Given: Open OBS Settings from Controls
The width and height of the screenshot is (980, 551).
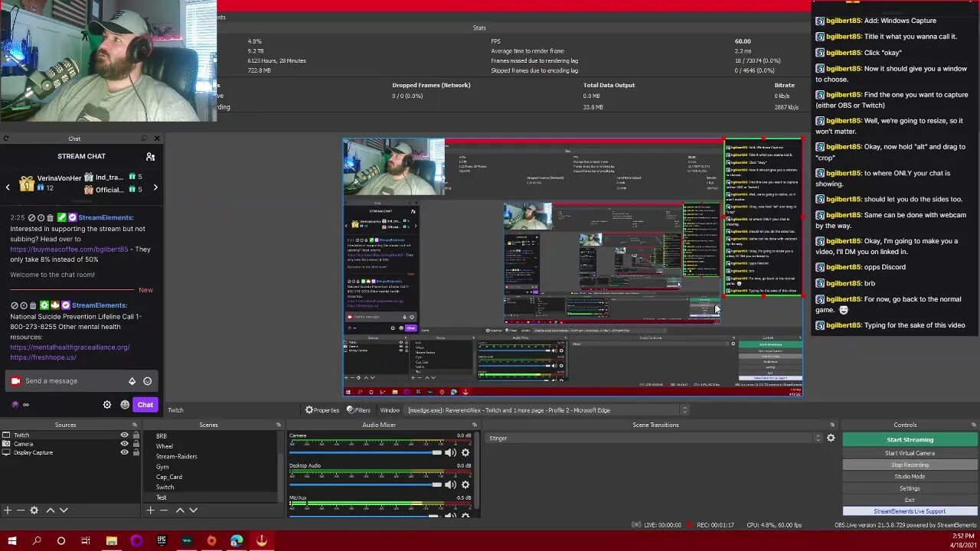Looking at the screenshot, I should [x=910, y=488].
